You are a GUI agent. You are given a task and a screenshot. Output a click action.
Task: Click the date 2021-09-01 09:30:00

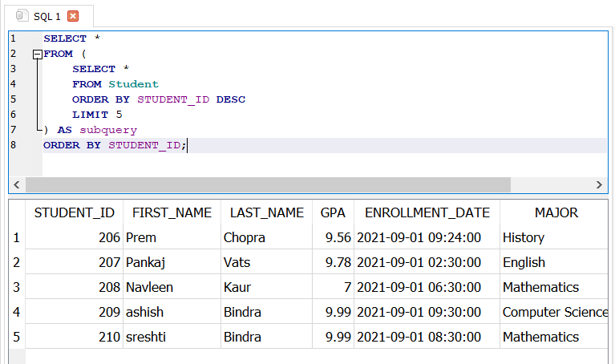(x=427, y=312)
